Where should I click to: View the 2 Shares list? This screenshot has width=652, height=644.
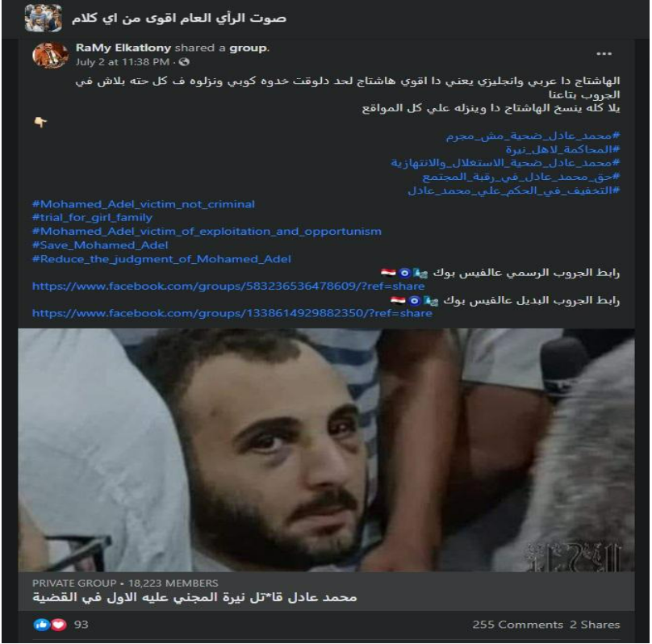pos(595,625)
